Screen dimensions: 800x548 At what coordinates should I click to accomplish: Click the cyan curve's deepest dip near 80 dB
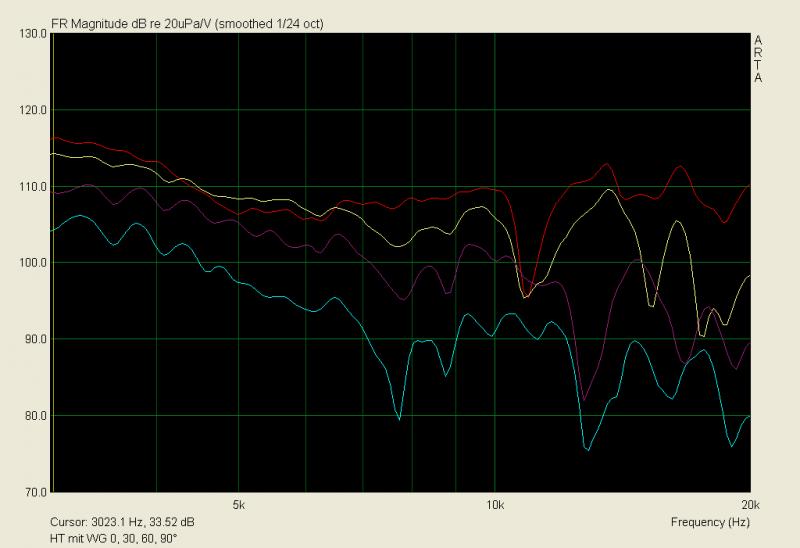pyautogui.click(x=399, y=418)
